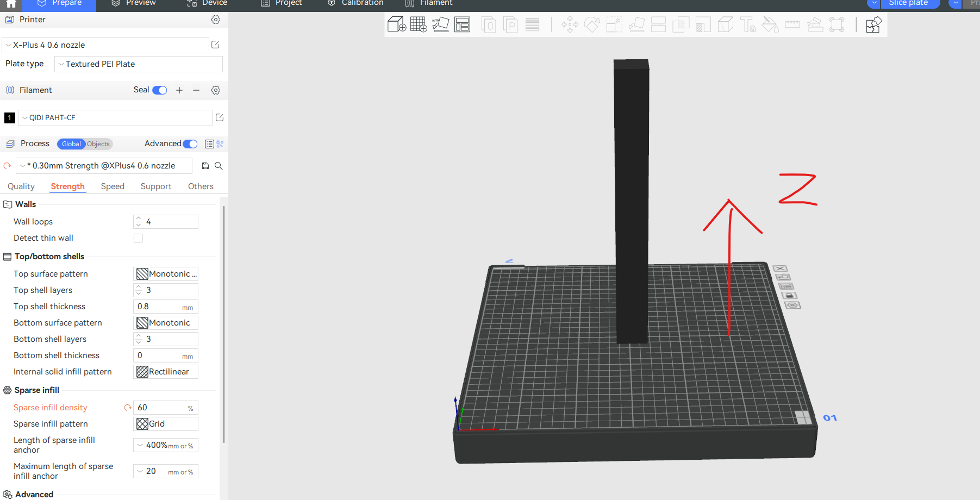Open printer settings gear icon
The height and width of the screenshot is (500, 980).
(216, 20)
